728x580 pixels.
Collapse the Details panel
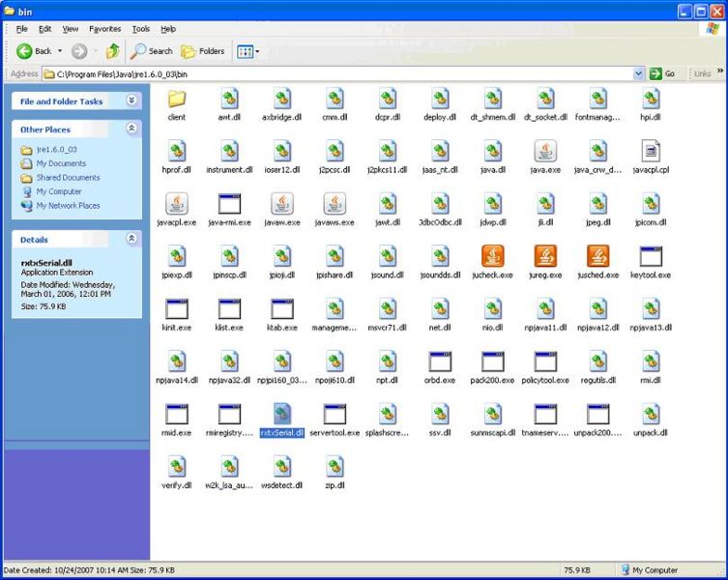(x=131, y=239)
